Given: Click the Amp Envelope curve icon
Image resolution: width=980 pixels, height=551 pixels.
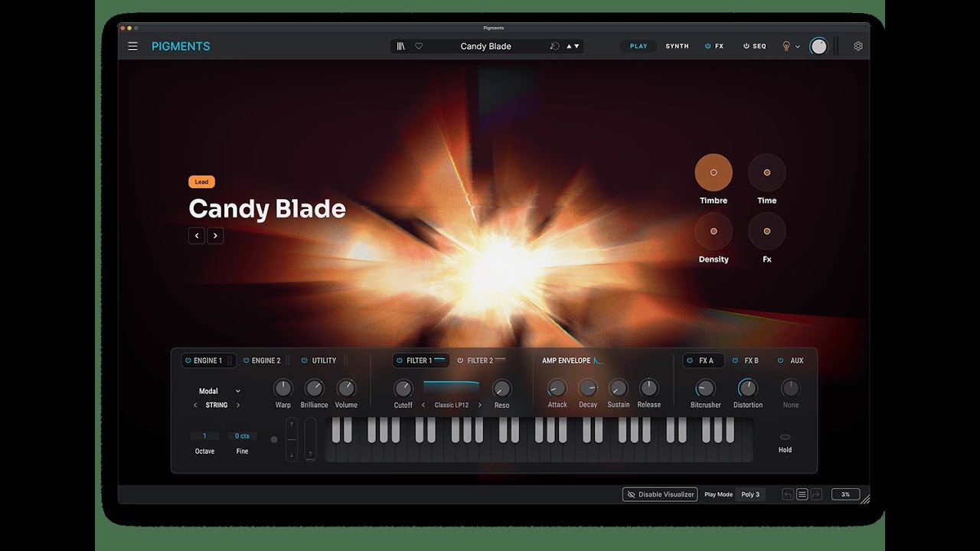Looking at the screenshot, I should click(x=599, y=360).
